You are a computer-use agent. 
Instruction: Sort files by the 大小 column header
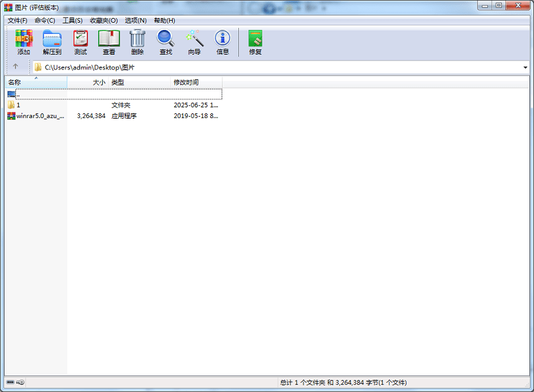tap(99, 82)
